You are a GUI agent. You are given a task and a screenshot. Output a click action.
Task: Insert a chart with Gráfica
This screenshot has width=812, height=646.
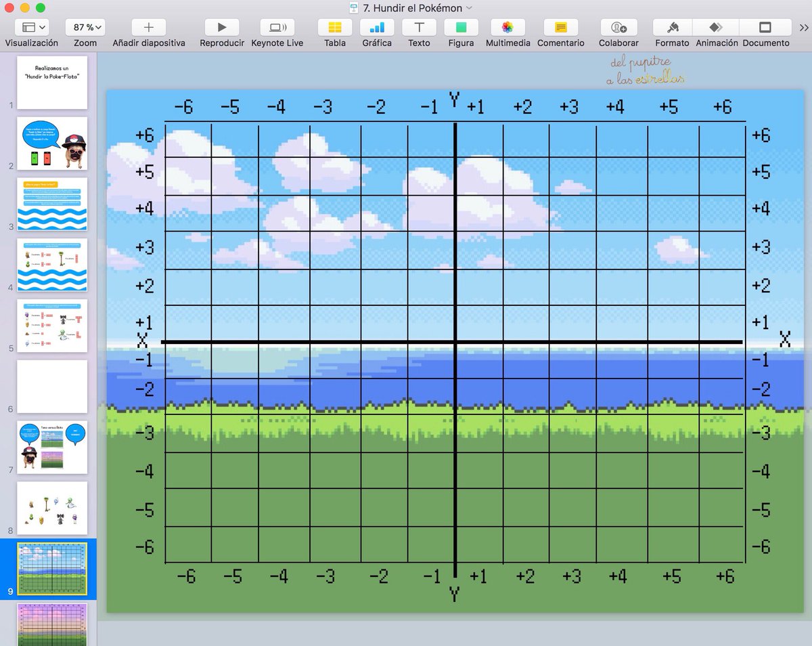(377, 27)
